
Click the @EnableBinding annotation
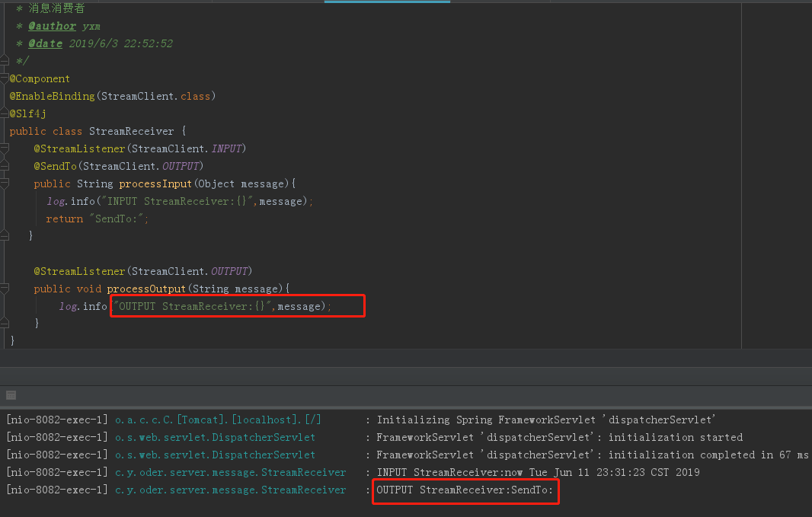tap(52, 96)
